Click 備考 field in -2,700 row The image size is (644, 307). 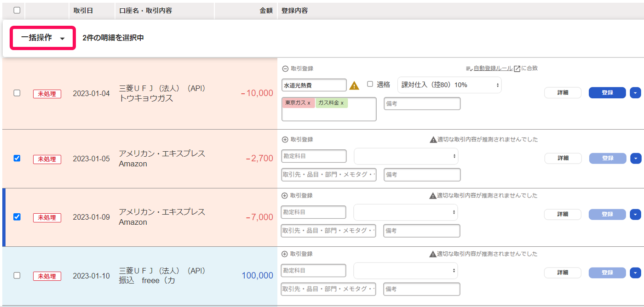(422, 175)
